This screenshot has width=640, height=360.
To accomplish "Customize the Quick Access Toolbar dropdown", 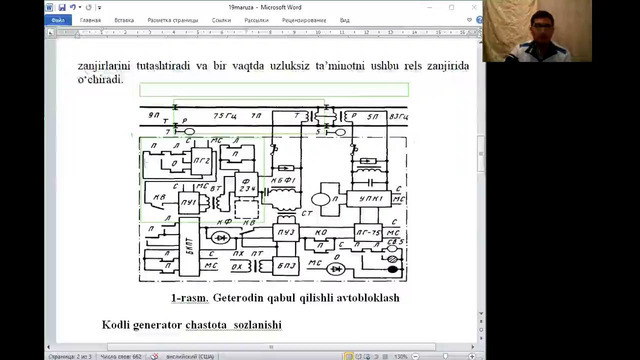I will pos(99,7).
